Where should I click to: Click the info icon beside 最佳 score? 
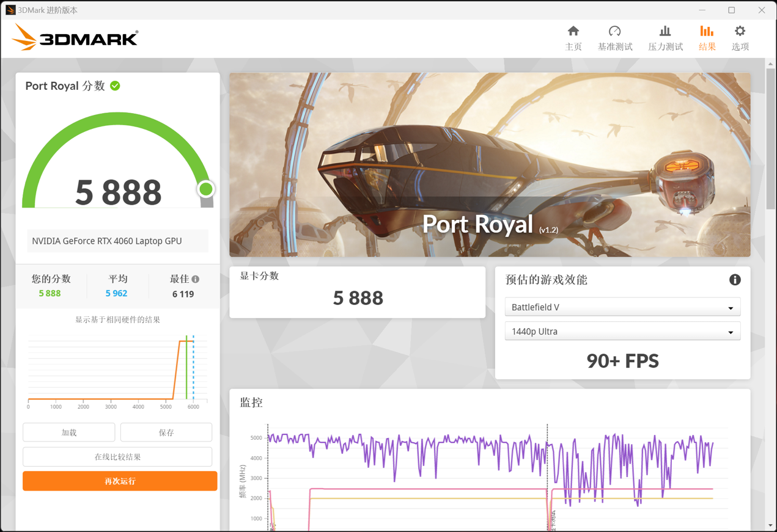(196, 279)
